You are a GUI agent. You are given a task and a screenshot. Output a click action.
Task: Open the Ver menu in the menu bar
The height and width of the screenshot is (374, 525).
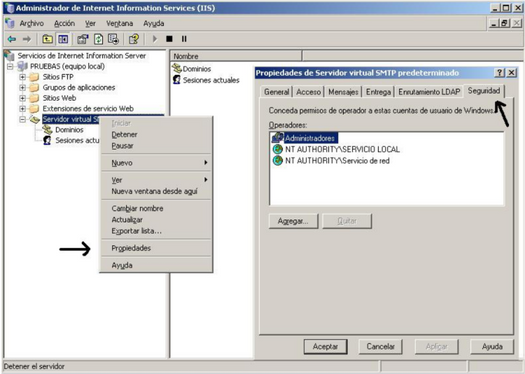tap(90, 23)
